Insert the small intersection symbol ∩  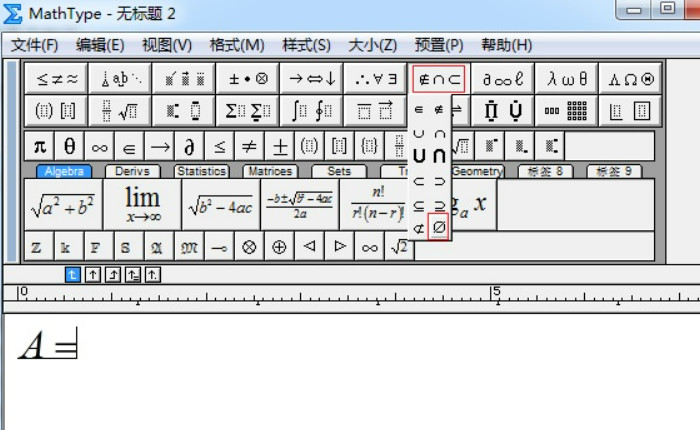click(x=439, y=133)
